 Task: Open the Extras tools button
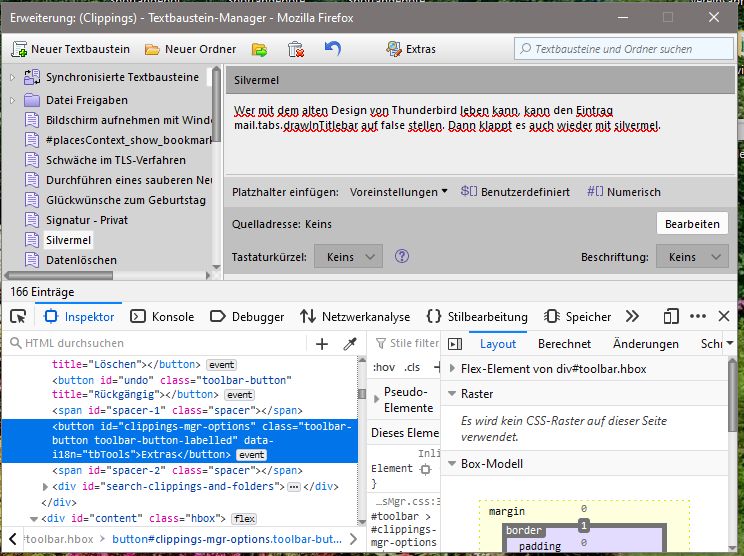click(x=411, y=49)
